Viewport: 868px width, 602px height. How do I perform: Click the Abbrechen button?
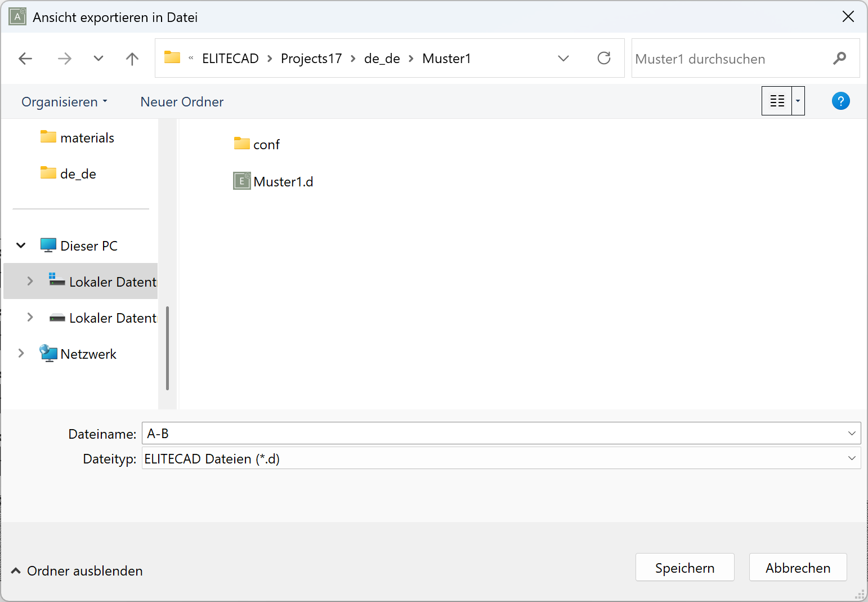tap(798, 567)
